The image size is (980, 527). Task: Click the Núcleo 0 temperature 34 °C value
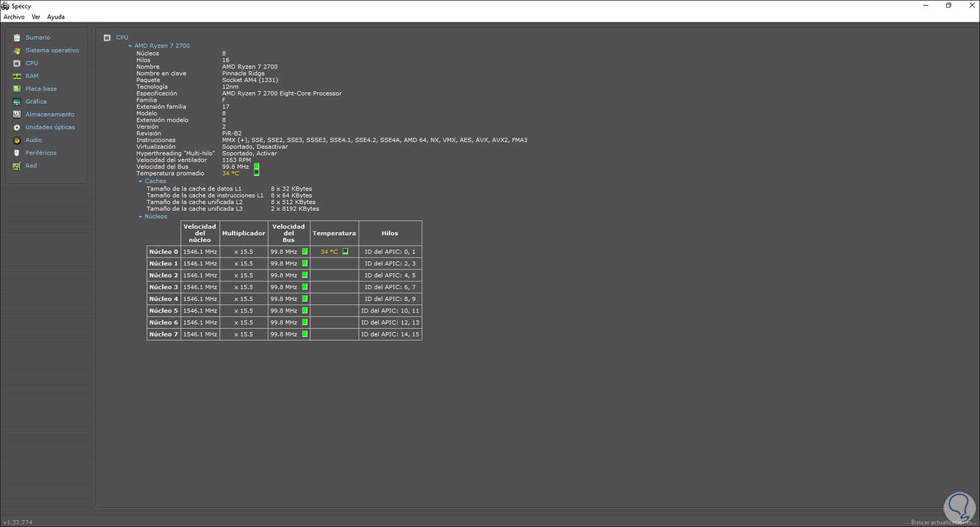coord(329,251)
